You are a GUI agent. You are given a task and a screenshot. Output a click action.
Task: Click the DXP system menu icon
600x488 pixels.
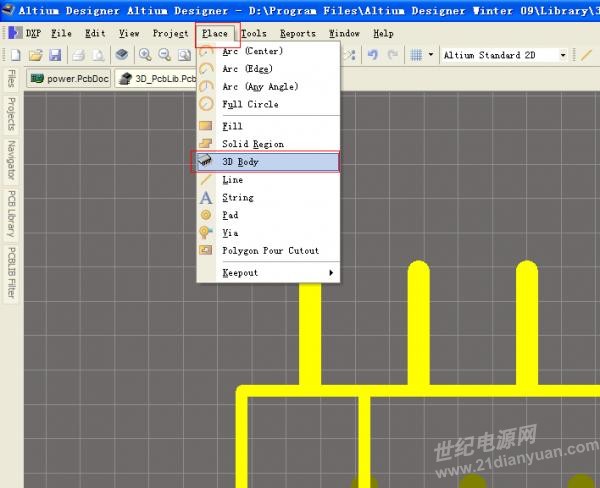pyautogui.click(x=15, y=33)
